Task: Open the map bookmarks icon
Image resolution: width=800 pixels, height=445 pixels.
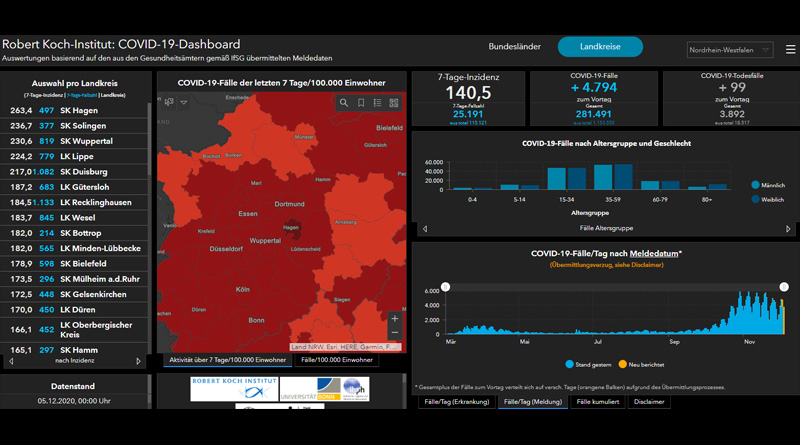Action: 361,103
